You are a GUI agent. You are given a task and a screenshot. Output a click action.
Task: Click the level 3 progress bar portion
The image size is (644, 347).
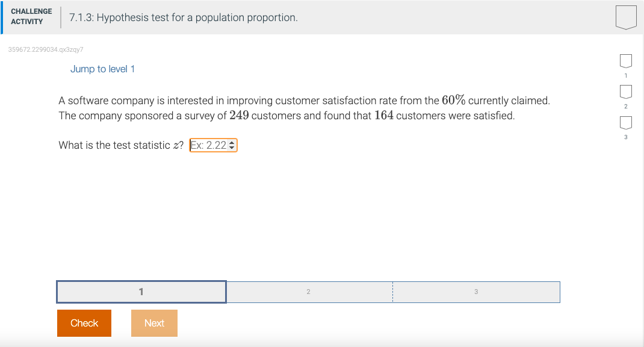point(475,292)
